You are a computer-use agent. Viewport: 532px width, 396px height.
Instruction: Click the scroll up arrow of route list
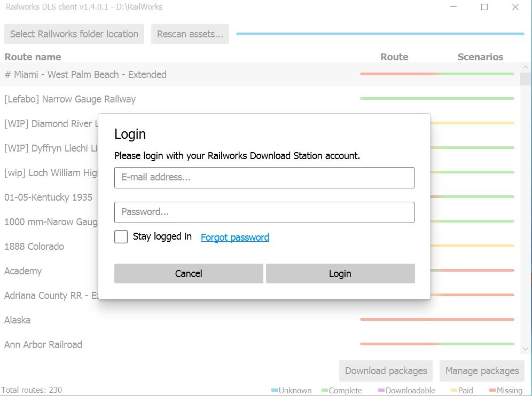click(x=526, y=67)
